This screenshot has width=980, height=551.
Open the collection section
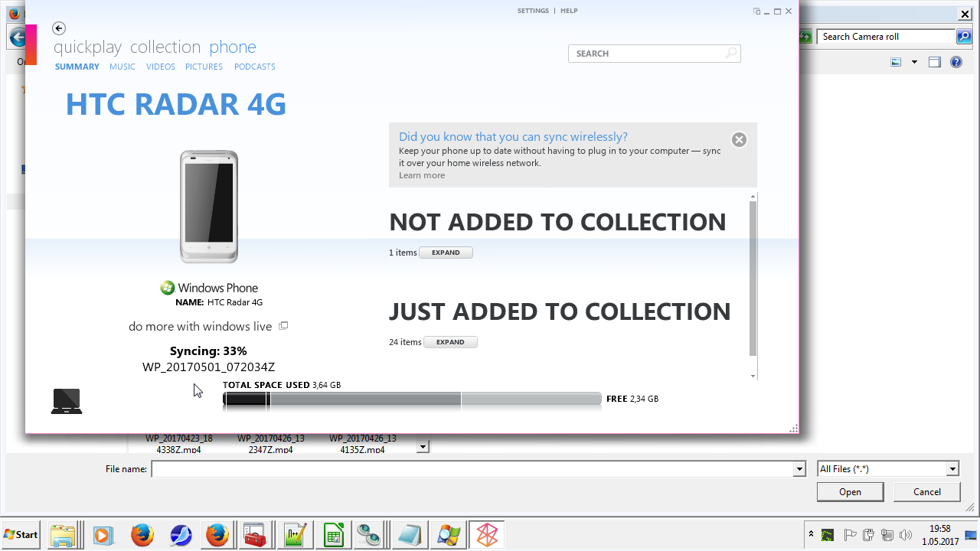(x=165, y=47)
